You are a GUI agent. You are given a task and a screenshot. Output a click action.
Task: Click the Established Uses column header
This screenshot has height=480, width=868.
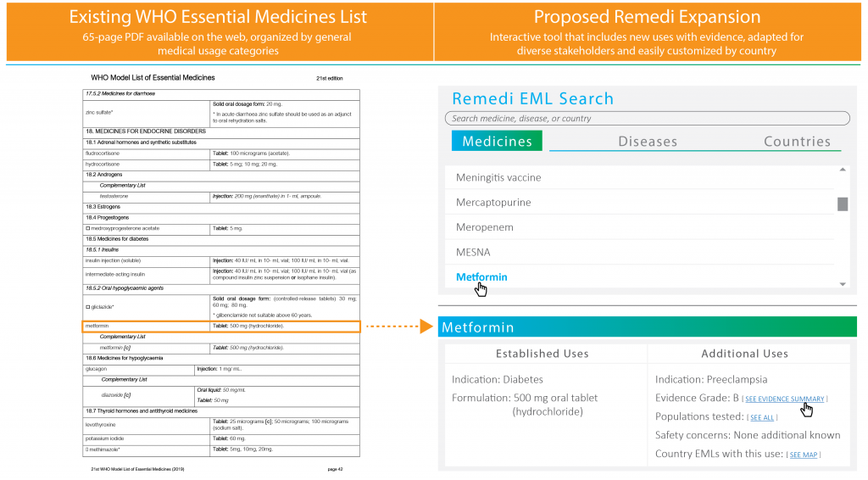pyautogui.click(x=542, y=354)
